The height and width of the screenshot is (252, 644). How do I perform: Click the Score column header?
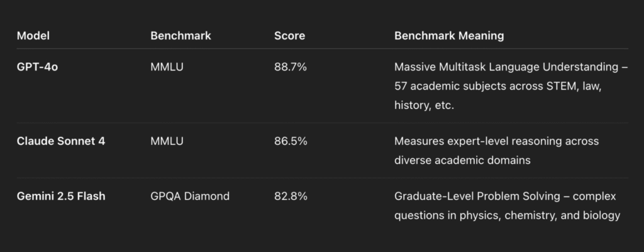[289, 36]
